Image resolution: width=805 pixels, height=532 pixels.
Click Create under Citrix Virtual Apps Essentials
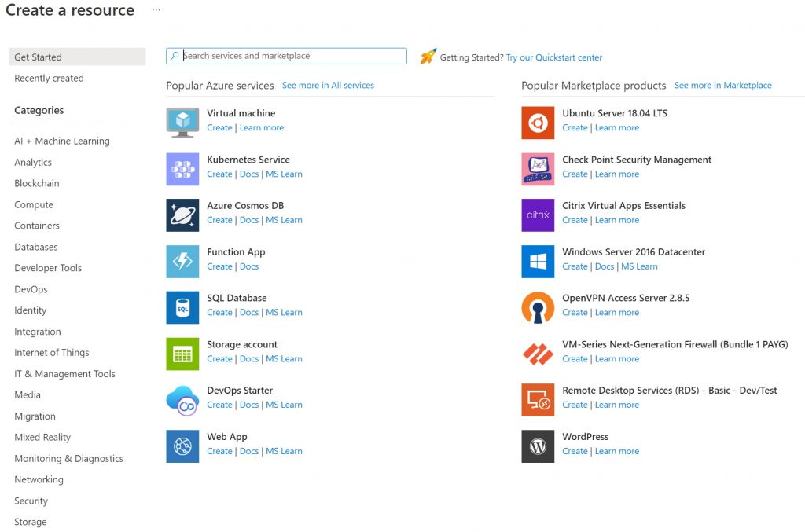tap(575, 220)
